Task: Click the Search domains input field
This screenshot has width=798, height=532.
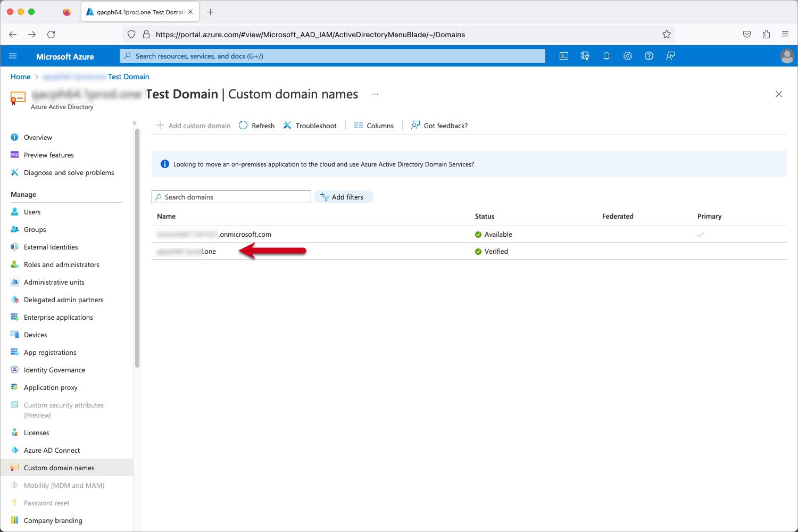Action: [231, 197]
